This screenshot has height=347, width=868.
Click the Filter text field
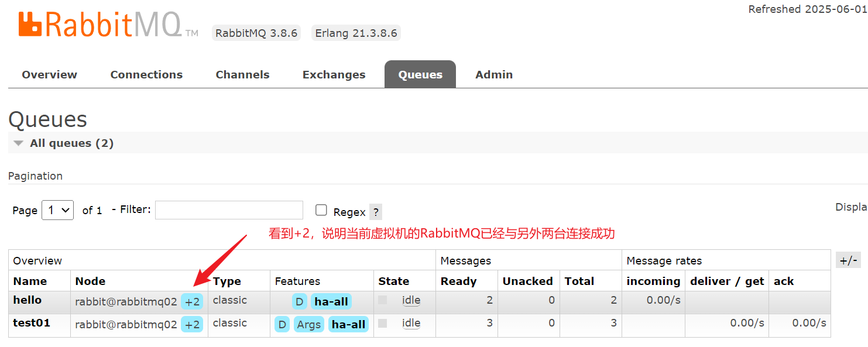click(229, 210)
